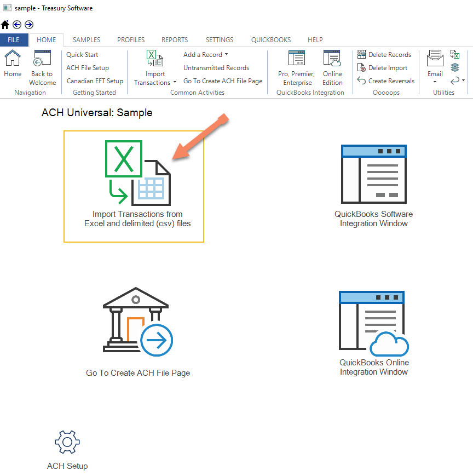The height and width of the screenshot is (476, 473).
Task: Click the Email envelope icon in Utilities
Action: click(x=435, y=58)
